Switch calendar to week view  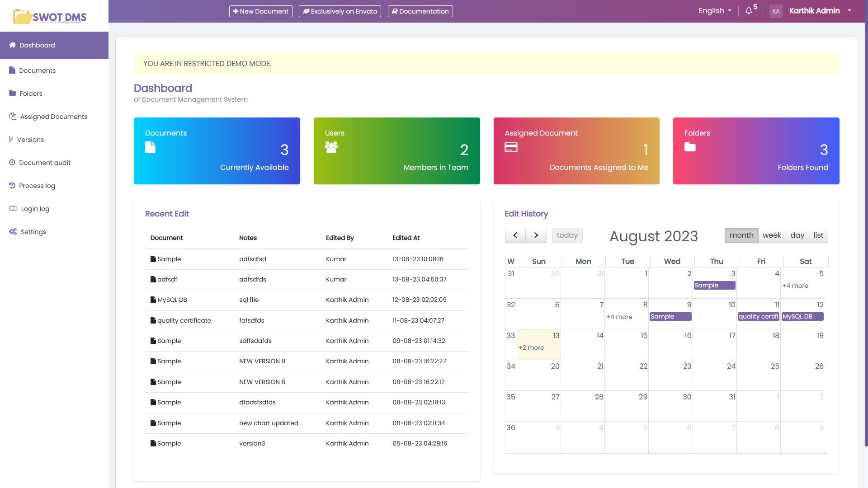tap(772, 235)
